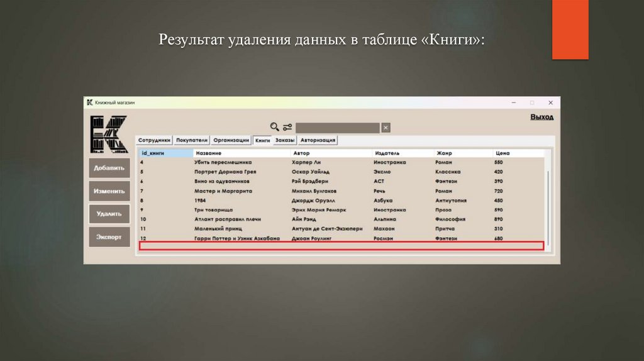Open the filter settings icon
Viewport: 644px width, 361px height.
pos(287,127)
